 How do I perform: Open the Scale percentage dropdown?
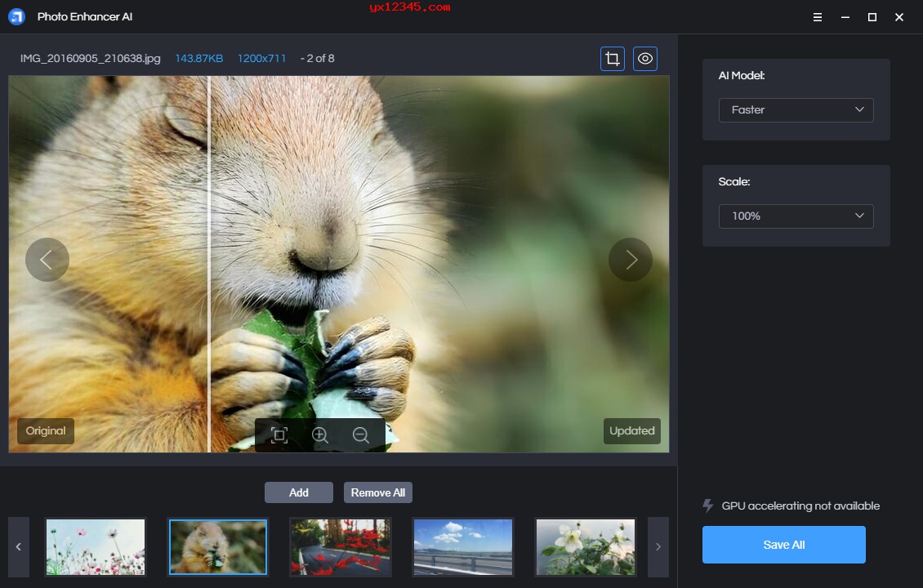(796, 216)
